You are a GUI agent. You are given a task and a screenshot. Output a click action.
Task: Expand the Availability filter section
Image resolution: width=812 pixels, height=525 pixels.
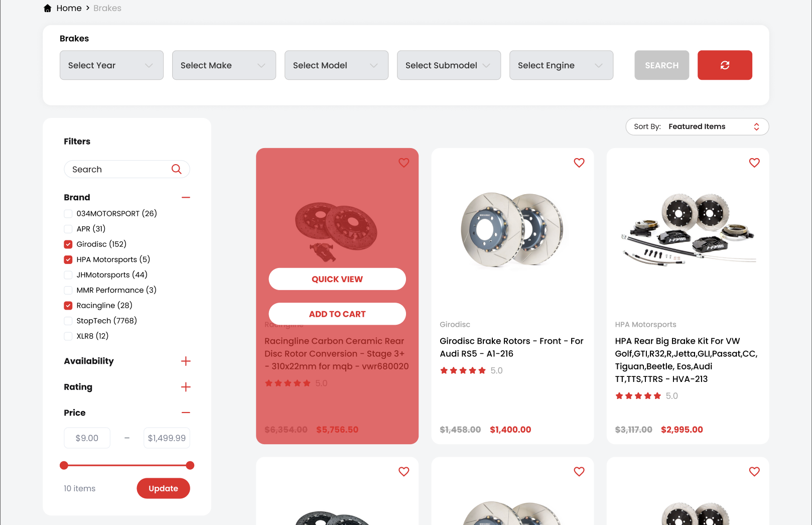coord(186,361)
